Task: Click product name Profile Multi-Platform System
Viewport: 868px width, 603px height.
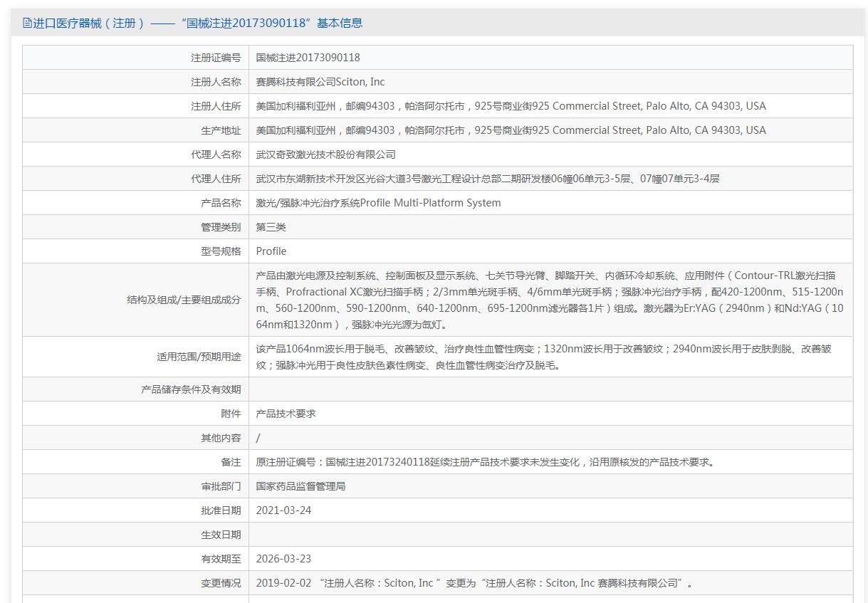Action: (378, 203)
